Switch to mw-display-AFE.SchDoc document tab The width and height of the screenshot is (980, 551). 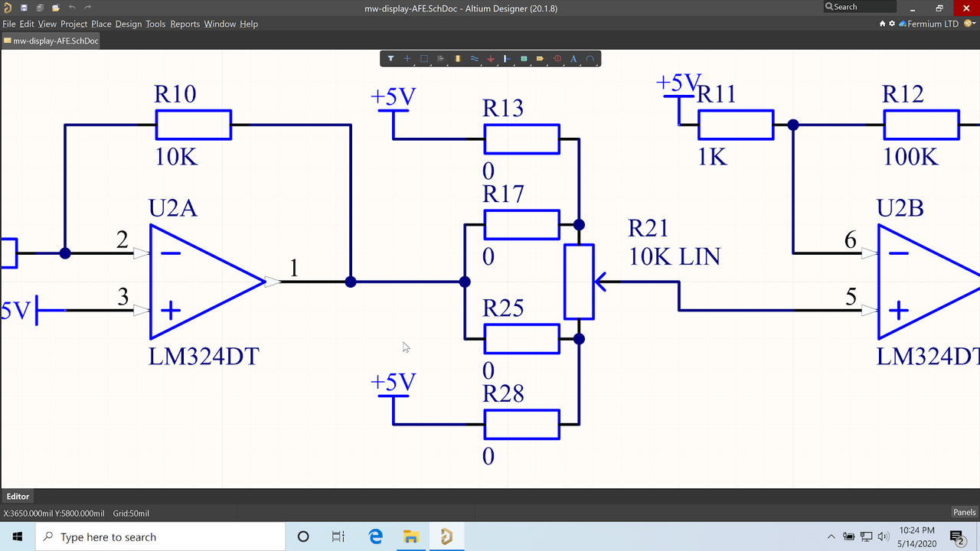click(51, 41)
